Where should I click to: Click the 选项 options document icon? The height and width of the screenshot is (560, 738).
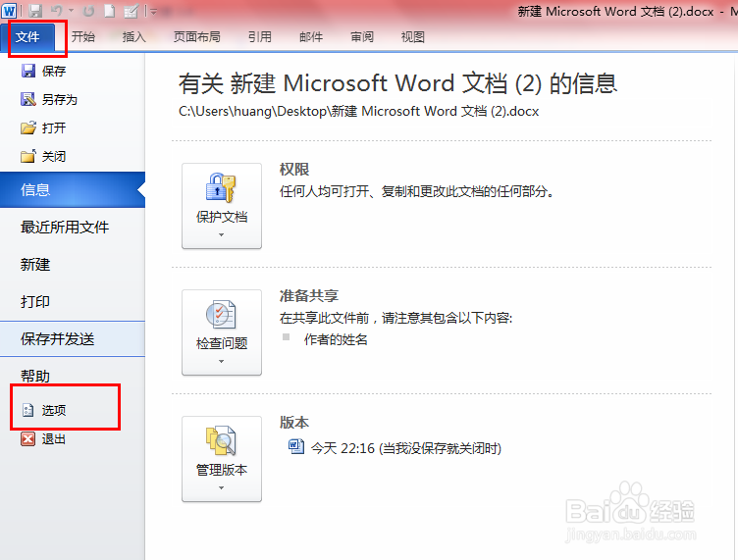pos(28,410)
